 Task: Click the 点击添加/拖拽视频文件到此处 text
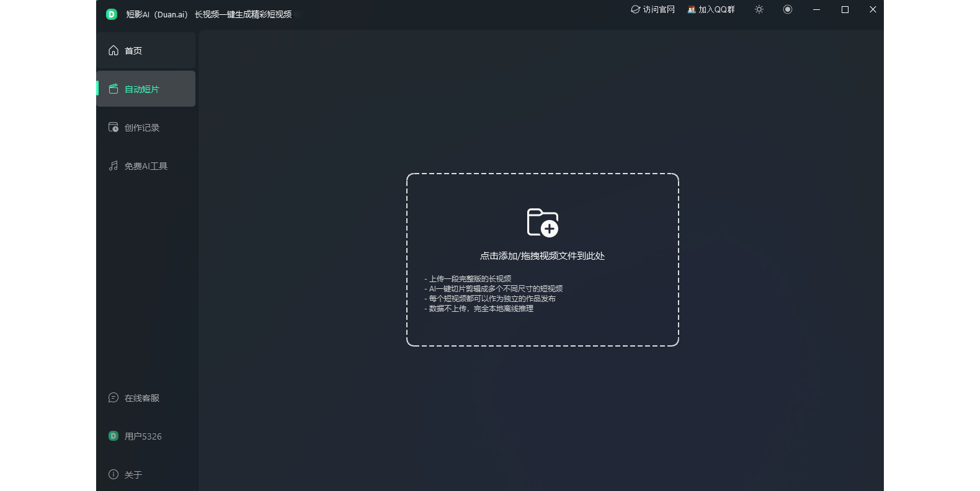(542, 256)
